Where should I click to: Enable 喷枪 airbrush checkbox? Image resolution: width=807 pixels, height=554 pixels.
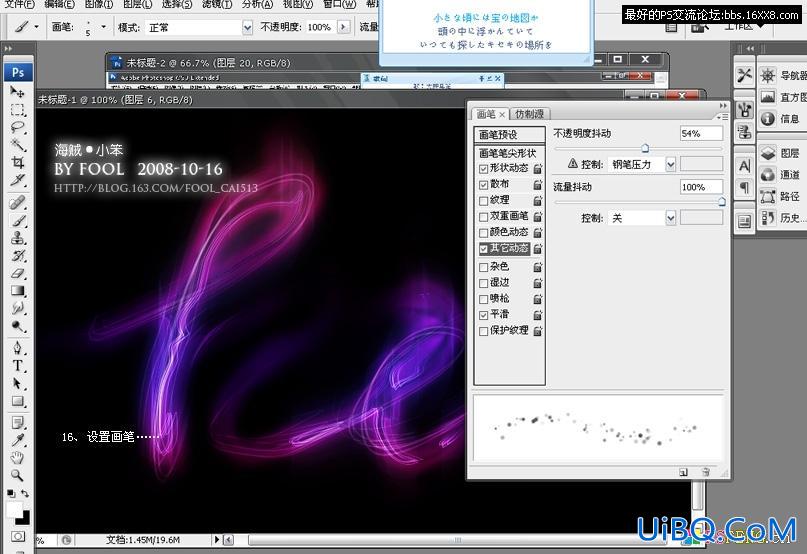(483, 299)
